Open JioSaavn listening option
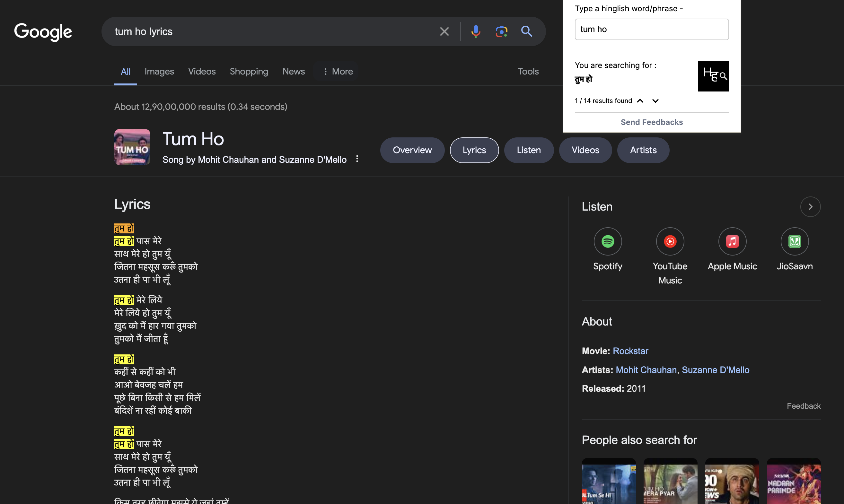This screenshot has width=844, height=504. coord(795,250)
